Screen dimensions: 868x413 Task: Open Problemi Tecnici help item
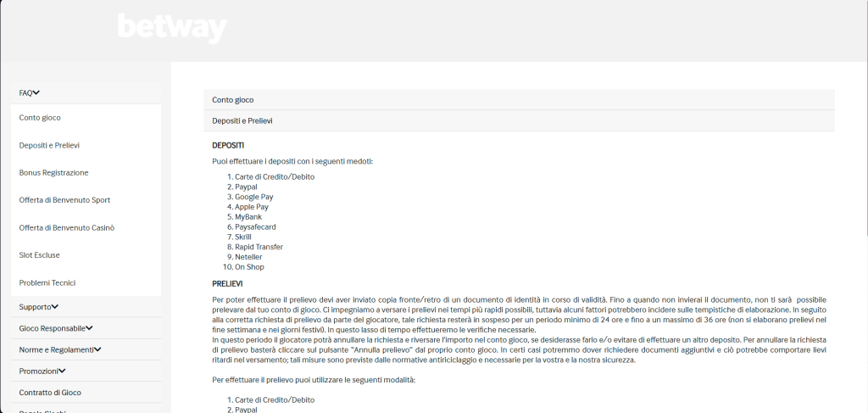pos(47,282)
